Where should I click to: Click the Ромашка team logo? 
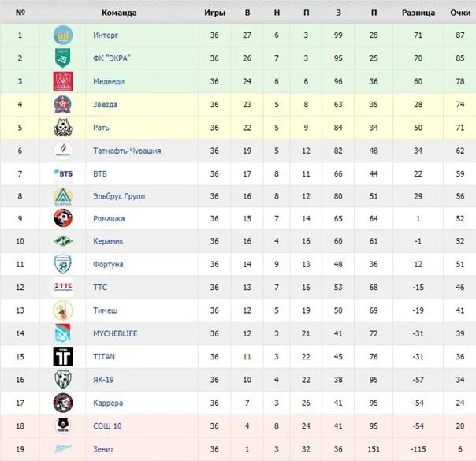[x=63, y=218]
